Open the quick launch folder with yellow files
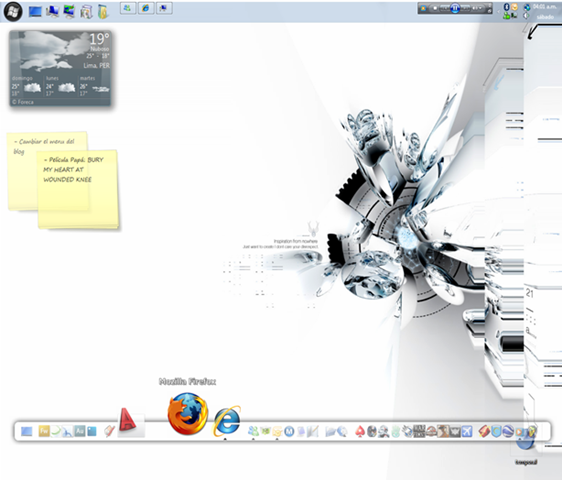Screen dimensions: 562x480 point(103,12)
